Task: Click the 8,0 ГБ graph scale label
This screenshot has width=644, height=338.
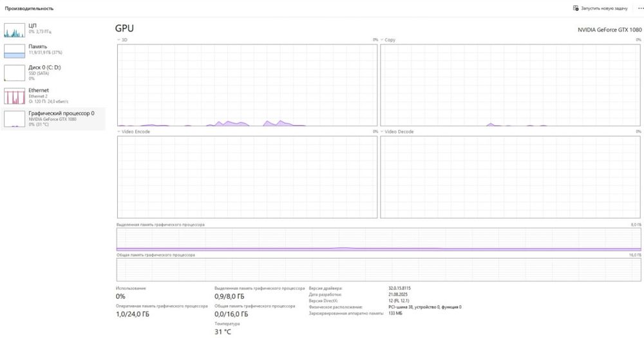Action: tap(636, 225)
